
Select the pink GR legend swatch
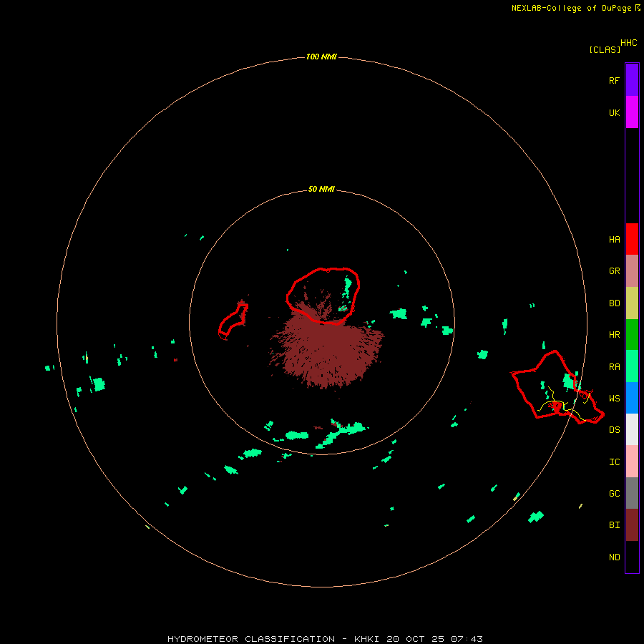point(632,271)
